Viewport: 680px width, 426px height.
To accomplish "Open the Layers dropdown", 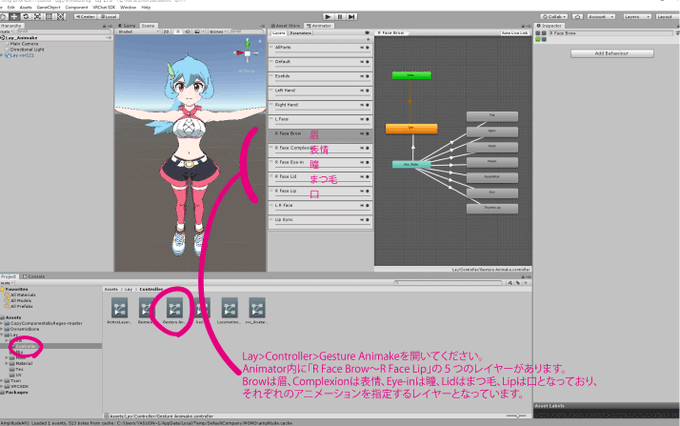I will [x=637, y=16].
